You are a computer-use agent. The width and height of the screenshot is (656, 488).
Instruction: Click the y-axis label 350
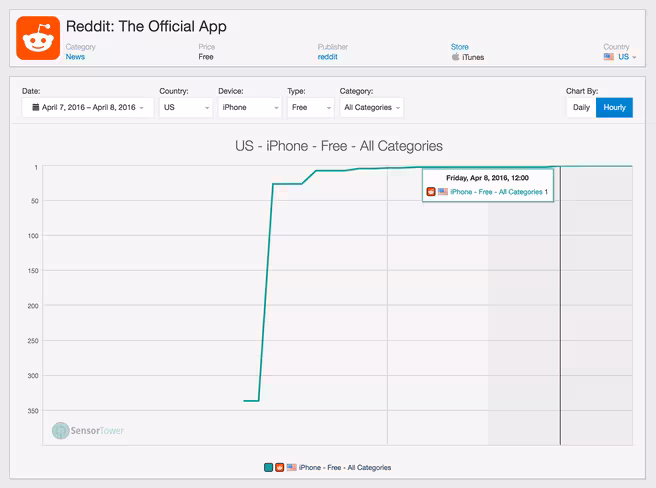33,411
